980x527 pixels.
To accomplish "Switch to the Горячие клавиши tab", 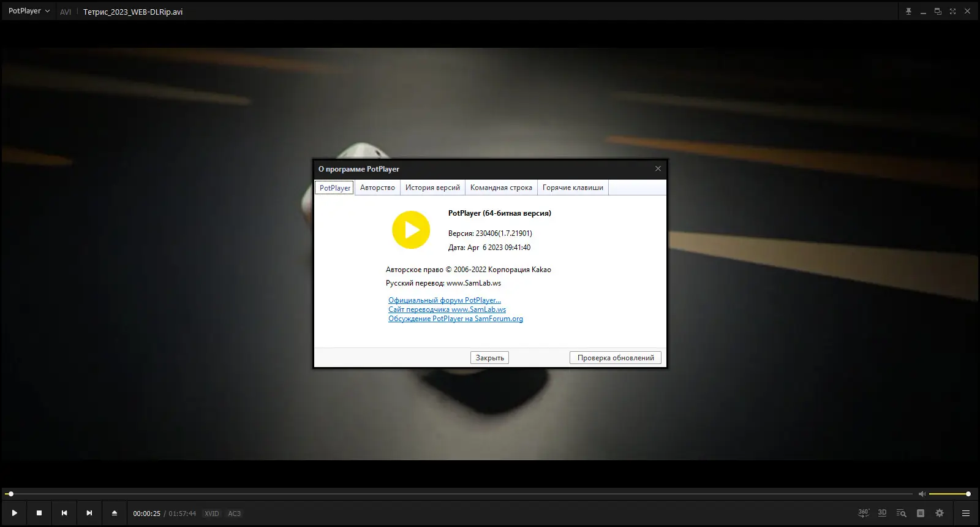I will pyautogui.click(x=573, y=188).
